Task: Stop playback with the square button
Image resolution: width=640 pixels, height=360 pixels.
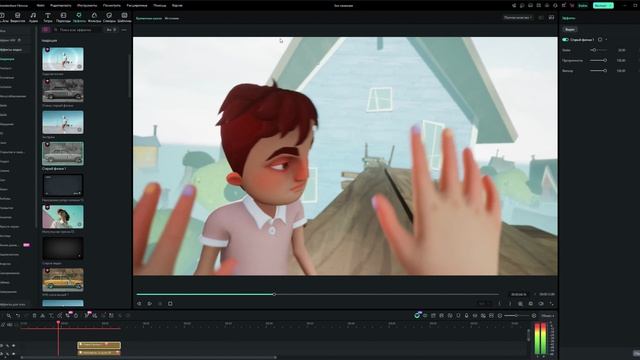Action: click(170, 304)
